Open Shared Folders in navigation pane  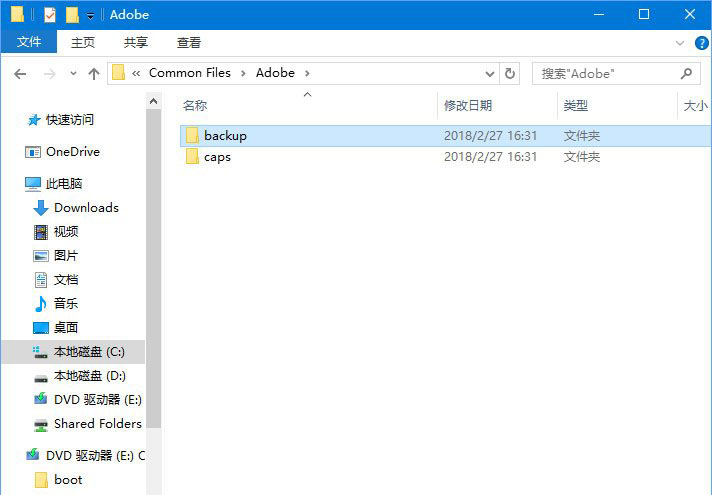pos(98,424)
